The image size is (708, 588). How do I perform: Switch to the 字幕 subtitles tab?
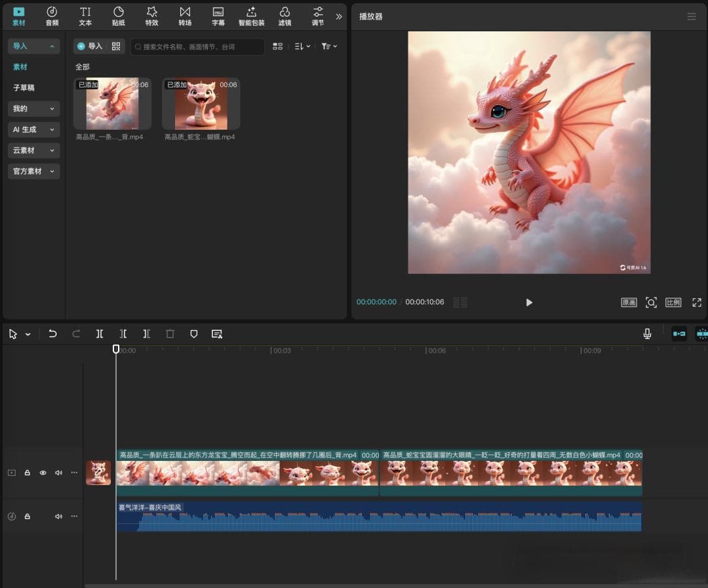(218, 16)
